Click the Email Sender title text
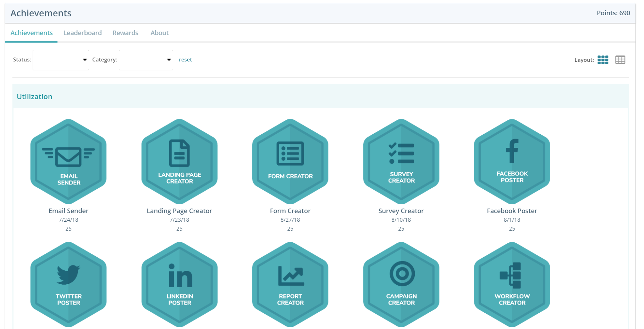This screenshot has height=329, width=644. tap(68, 211)
